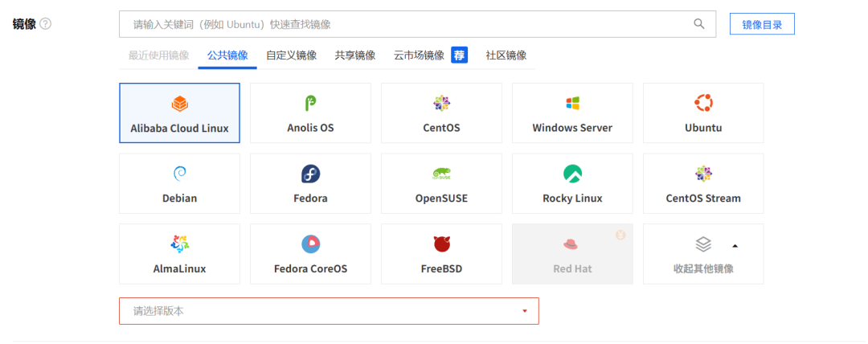Go to the 云市场镜像 tab
Viewport: 868px width, 344px height.
pos(419,55)
